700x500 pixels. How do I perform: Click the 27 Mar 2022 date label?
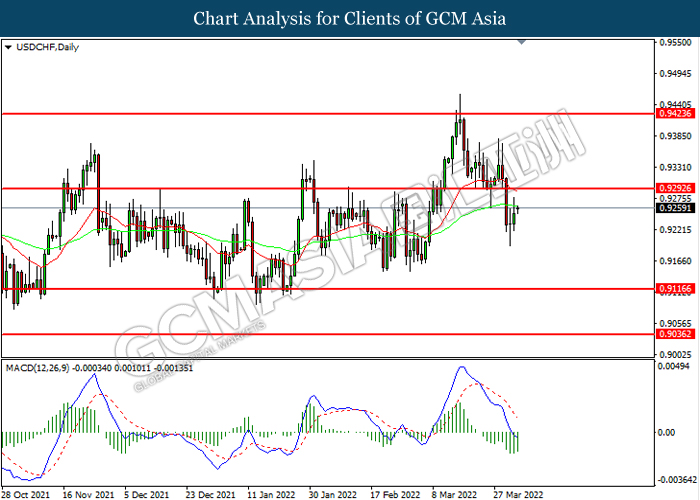(518, 494)
